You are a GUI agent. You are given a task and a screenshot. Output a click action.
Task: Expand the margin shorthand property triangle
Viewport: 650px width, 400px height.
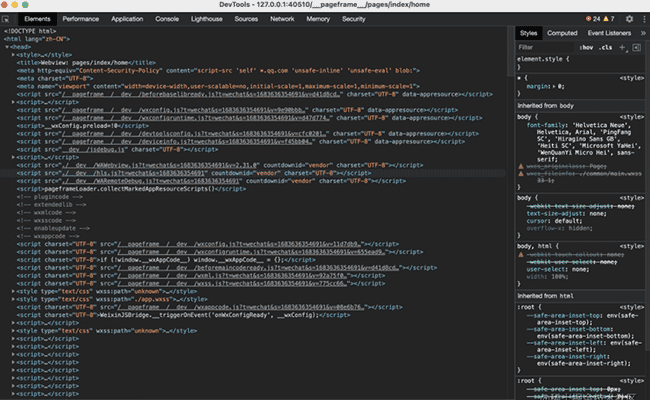click(554, 87)
